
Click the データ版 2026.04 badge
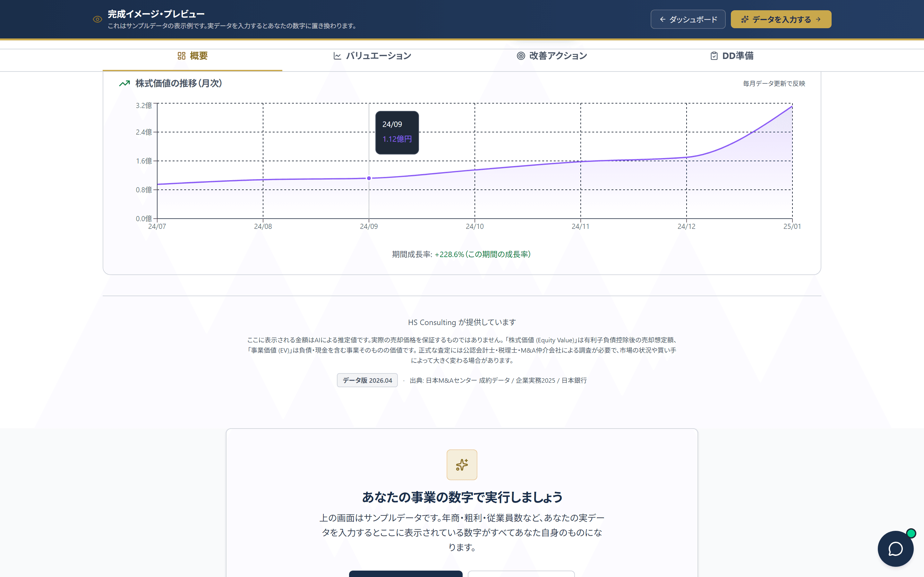pyautogui.click(x=366, y=380)
